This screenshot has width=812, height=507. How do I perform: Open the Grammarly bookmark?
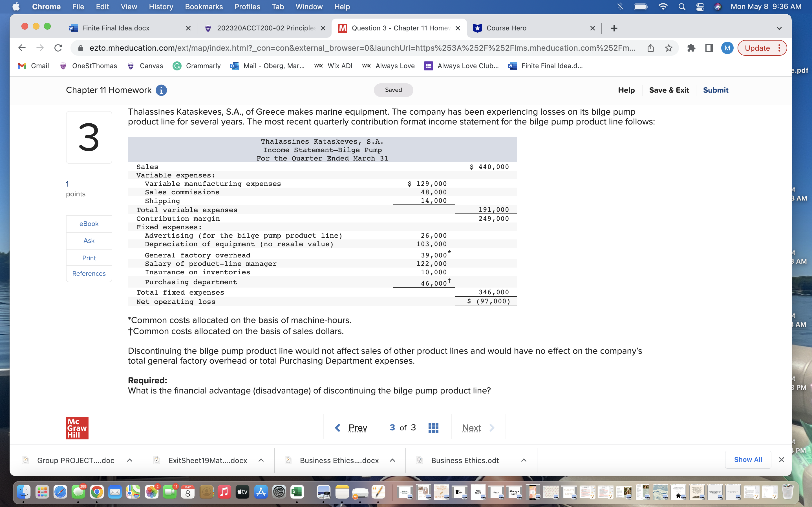[197, 66]
